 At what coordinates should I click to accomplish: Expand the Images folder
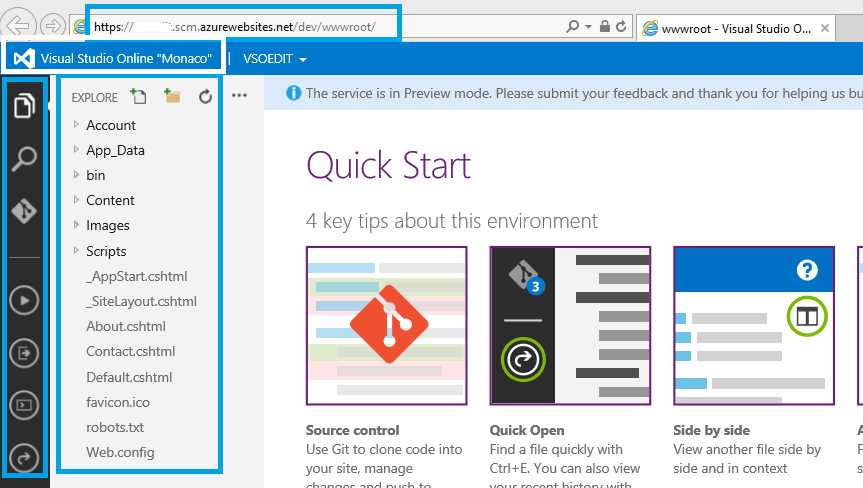[77, 224]
